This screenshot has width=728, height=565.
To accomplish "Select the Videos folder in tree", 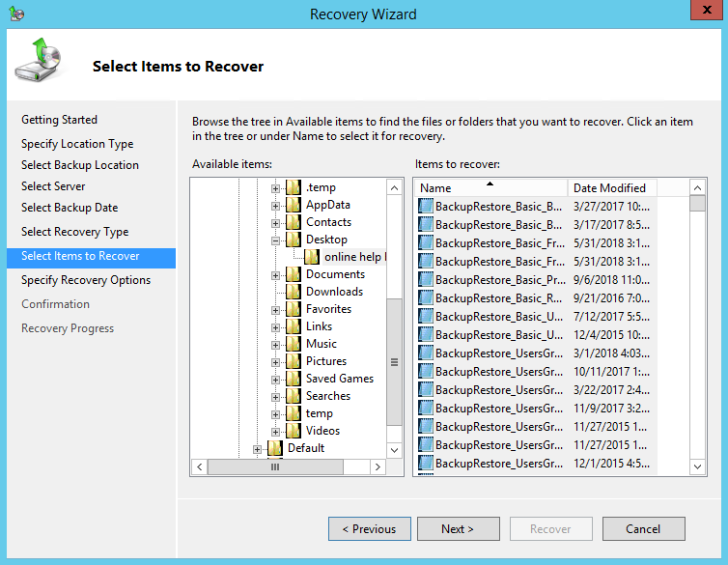I will point(322,431).
